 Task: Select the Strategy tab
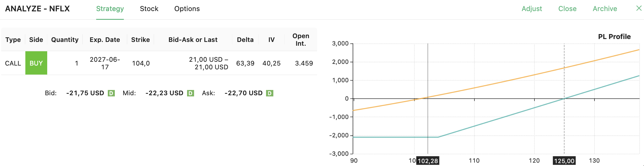pos(110,9)
